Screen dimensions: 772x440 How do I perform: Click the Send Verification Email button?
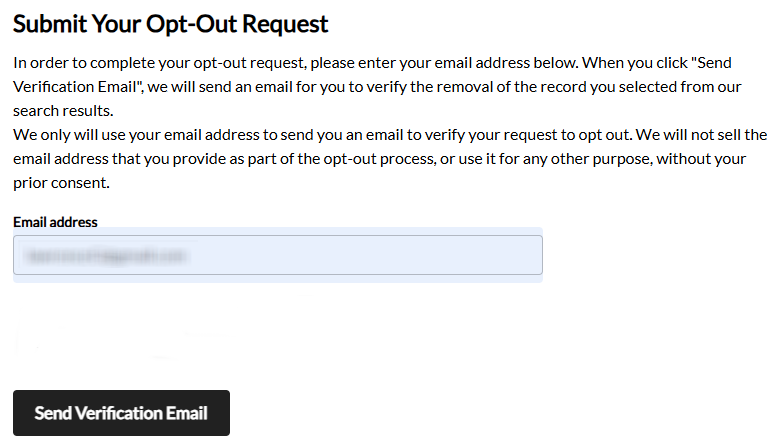(121, 413)
